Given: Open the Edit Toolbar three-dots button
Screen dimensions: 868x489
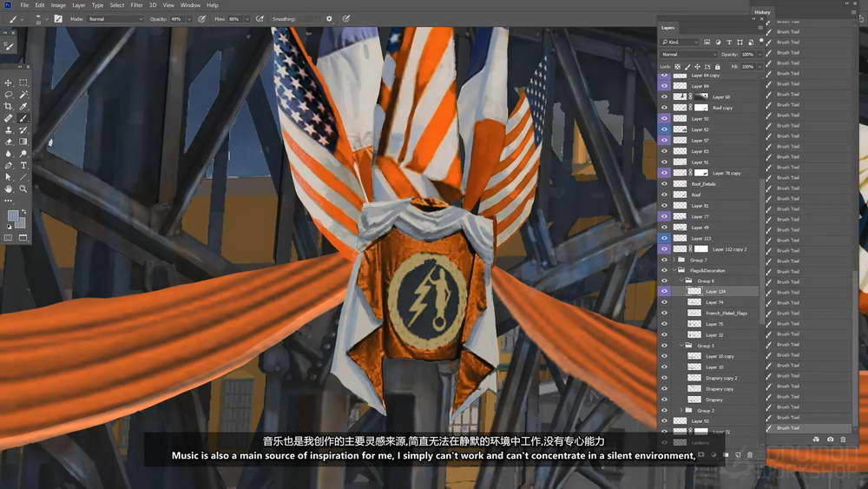Looking at the screenshot, I should [9, 201].
